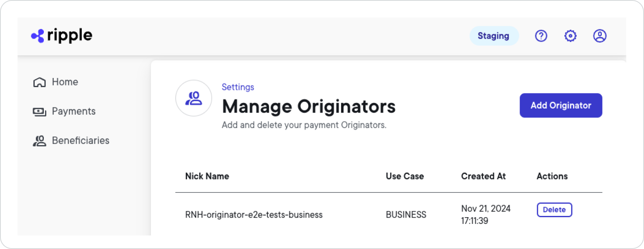644x249 pixels.
Task: Select the RNH-originator-e2e-tests-business row name
Action: pos(254,215)
